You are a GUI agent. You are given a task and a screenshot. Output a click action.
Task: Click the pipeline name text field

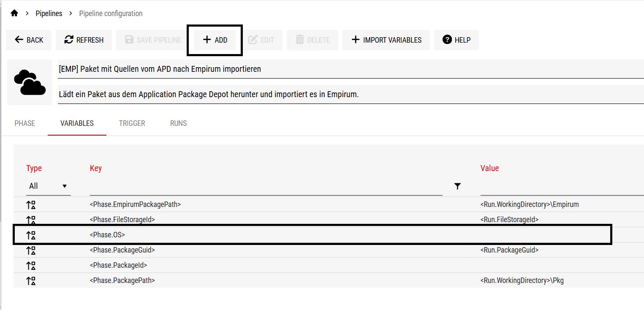pos(351,69)
